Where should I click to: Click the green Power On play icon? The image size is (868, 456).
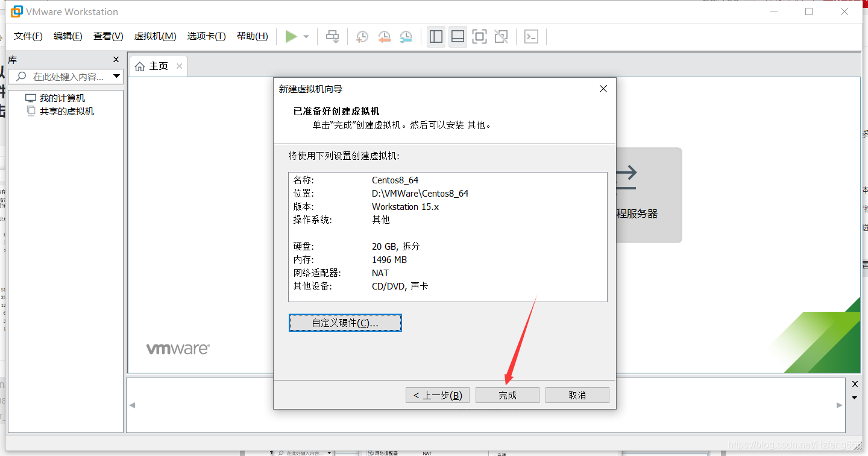pos(291,36)
